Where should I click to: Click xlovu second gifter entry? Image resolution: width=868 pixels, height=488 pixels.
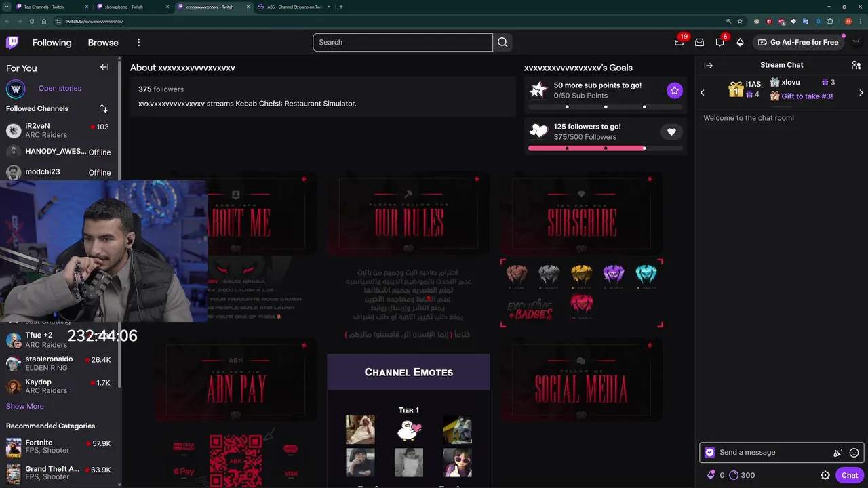[803, 83]
